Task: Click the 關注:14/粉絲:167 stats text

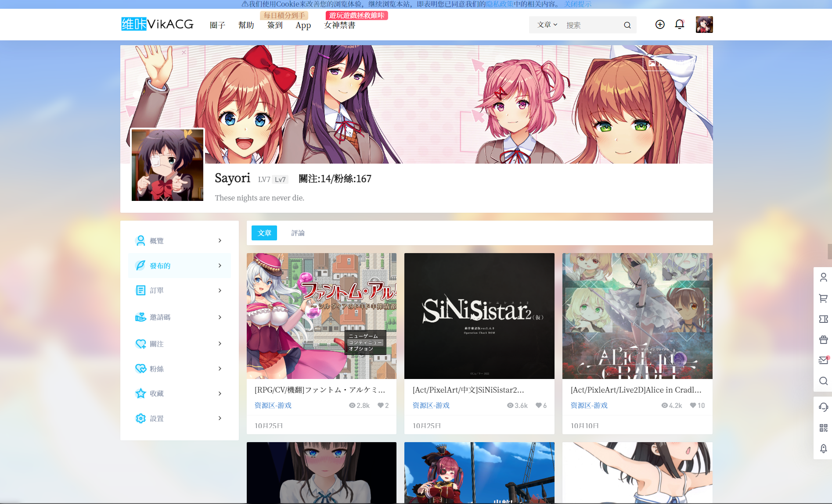Action: point(335,179)
